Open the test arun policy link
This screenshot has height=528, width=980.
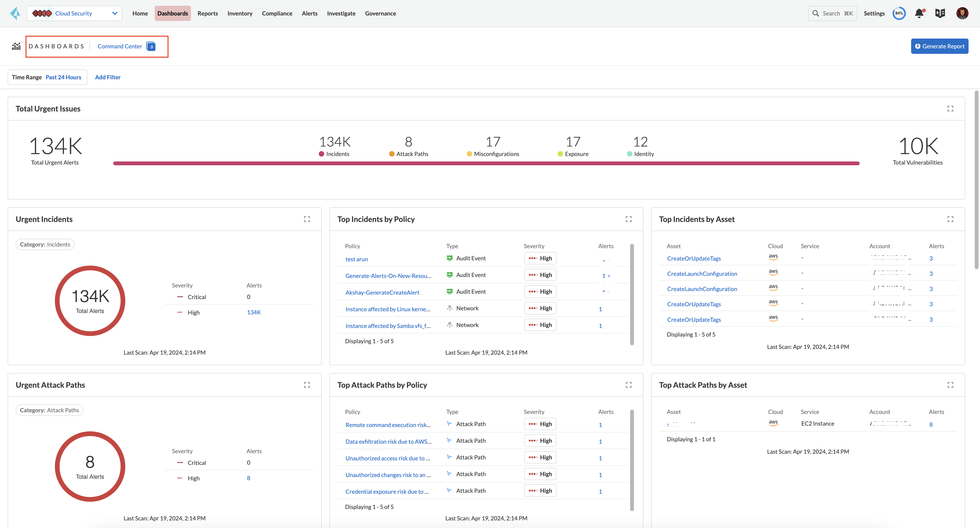coord(357,259)
